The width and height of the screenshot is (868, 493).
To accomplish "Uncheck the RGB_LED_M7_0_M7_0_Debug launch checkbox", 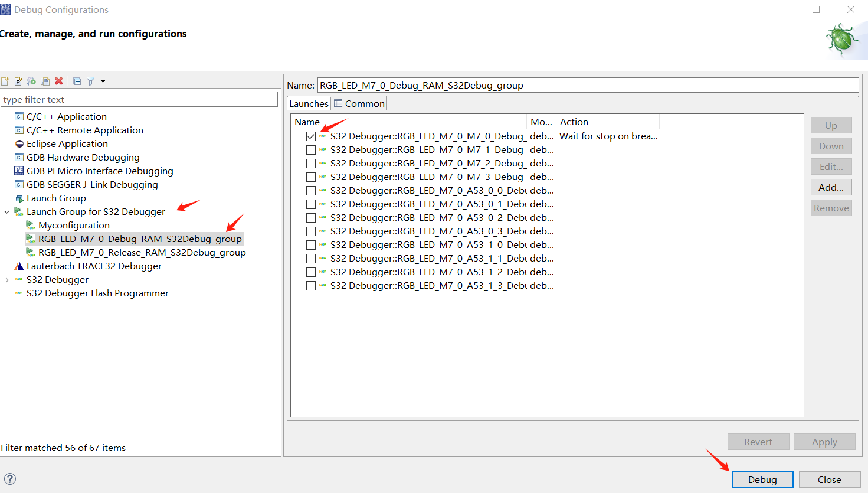I will click(x=311, y=136).
